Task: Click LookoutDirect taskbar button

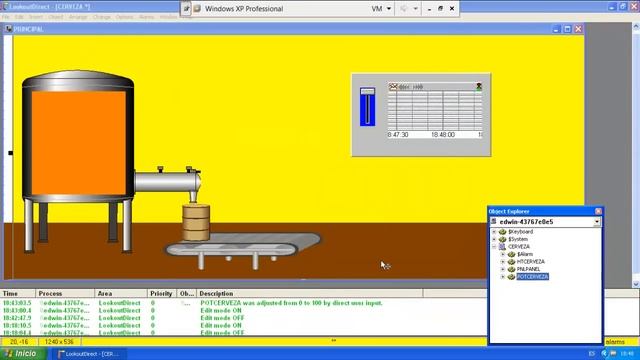Action: [89, 354]
